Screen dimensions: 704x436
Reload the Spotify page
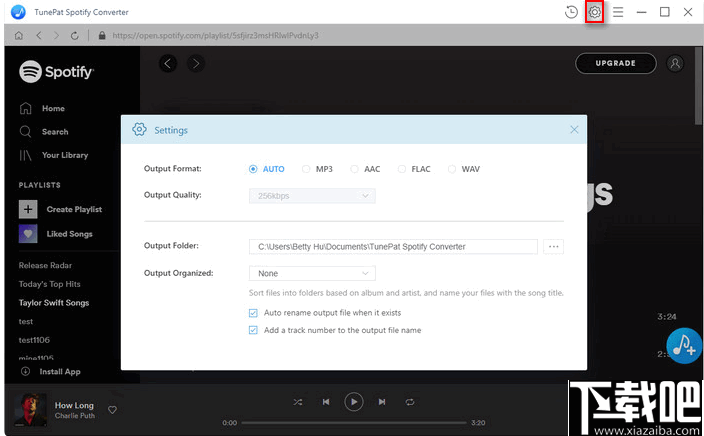(75, 35)
